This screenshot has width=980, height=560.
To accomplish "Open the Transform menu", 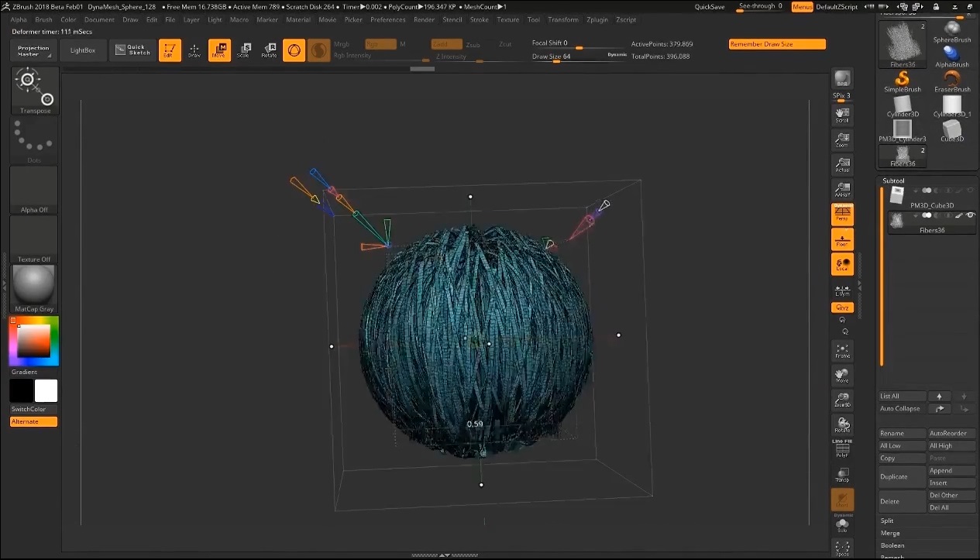I will [563, 19].
